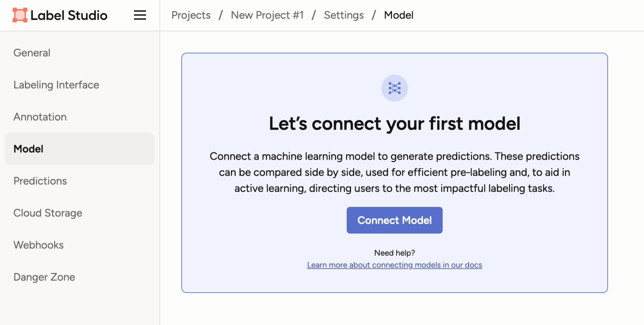Image resolution: width=644 pixels, height=325 pixels.
Task: Click the Model breadcrumb item
Action: (x=399, y=16)
